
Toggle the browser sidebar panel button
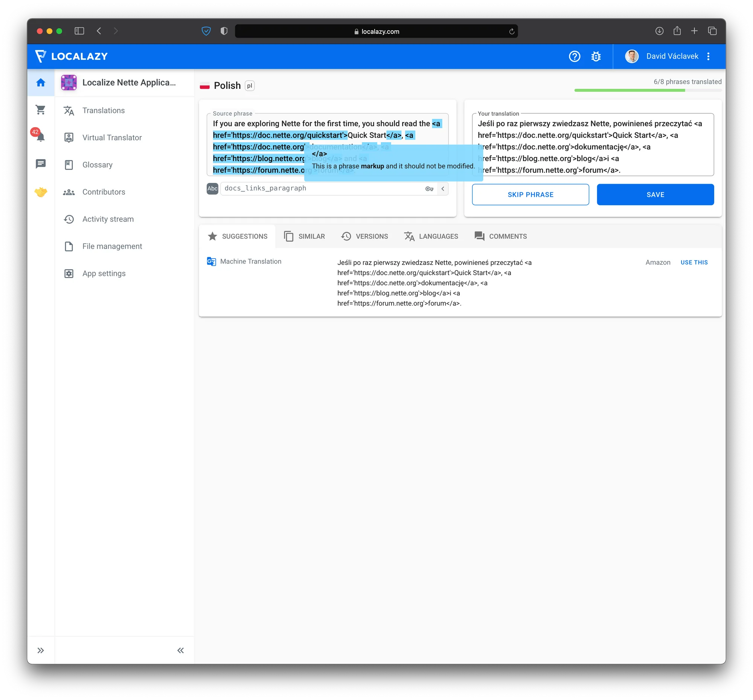coord(79,31)
